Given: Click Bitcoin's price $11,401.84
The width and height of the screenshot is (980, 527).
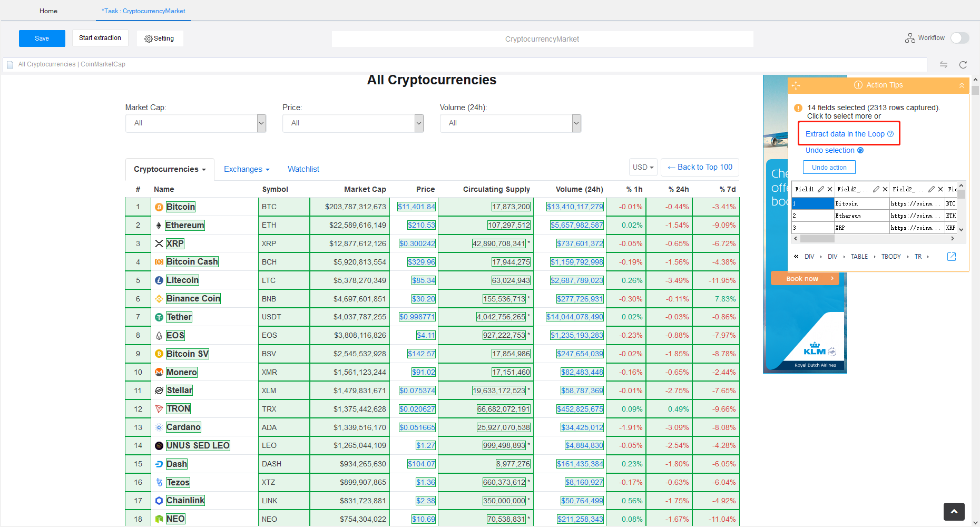Looking at the screenshot, I should [416, 207].
